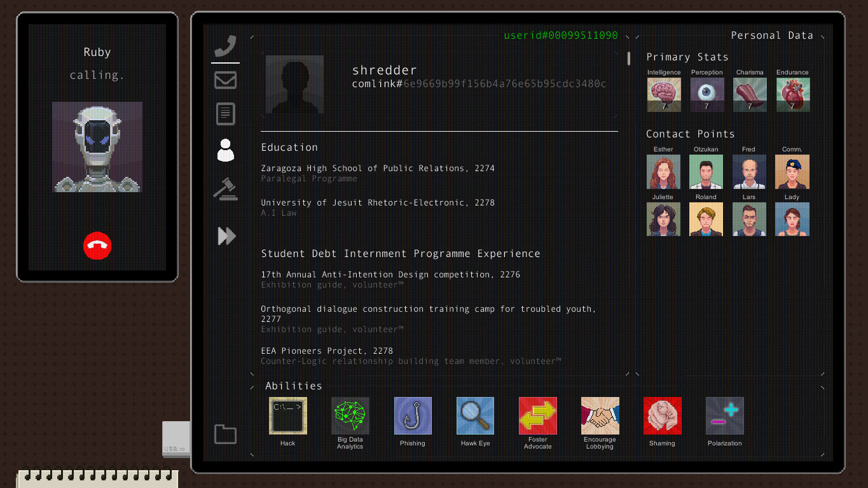
Task: Click the fast-forward sidebar icon
Action: (x=226, y=236)
